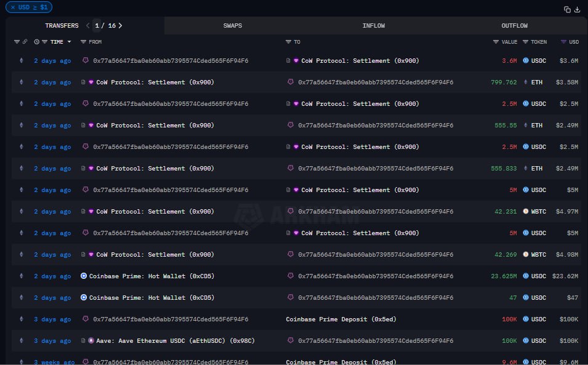Click the $4.97M USD cell
Image resolution: width=588 pixels, height=365 pixels.
coord(567,211)
